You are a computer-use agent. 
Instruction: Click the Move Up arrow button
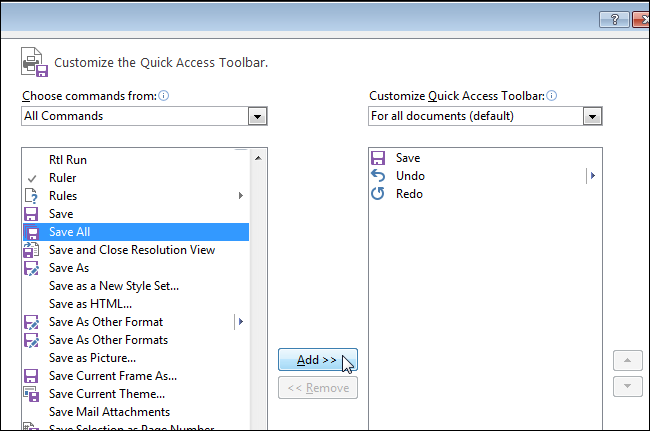(x=628, y=360)
